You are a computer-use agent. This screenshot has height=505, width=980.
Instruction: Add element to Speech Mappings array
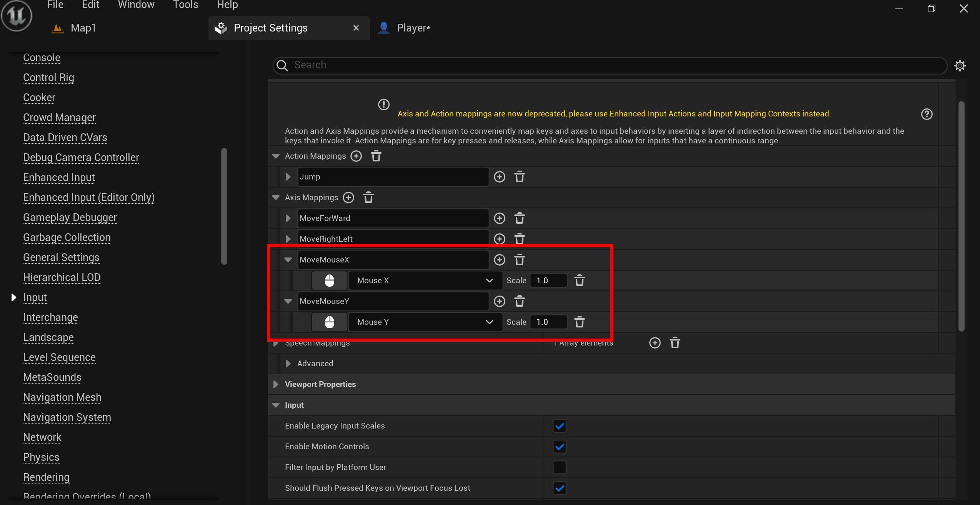point(655,343)
